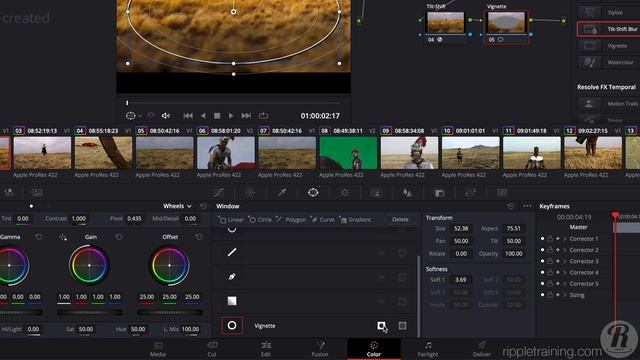Expand the Corrector 1 keyframe track

tap(565, 239)
